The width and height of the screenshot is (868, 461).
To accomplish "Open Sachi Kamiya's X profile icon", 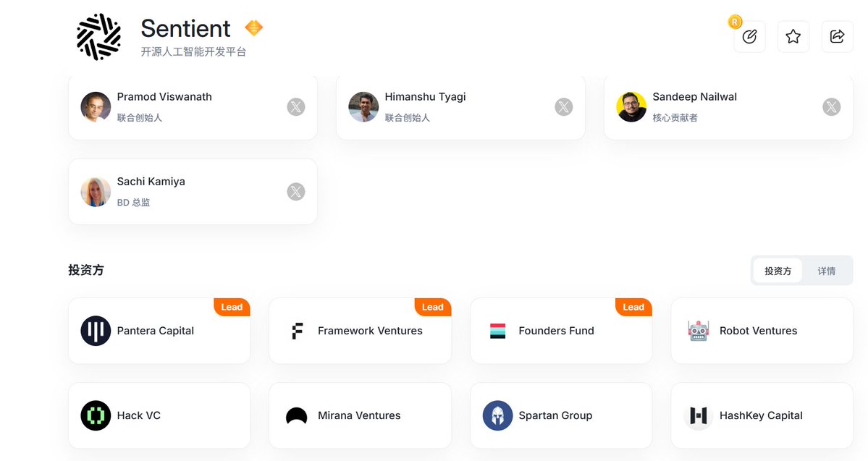I will 296,192.
